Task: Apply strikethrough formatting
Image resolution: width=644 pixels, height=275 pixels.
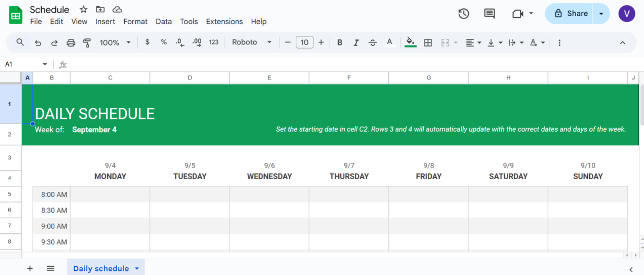Action: (373, 42)
